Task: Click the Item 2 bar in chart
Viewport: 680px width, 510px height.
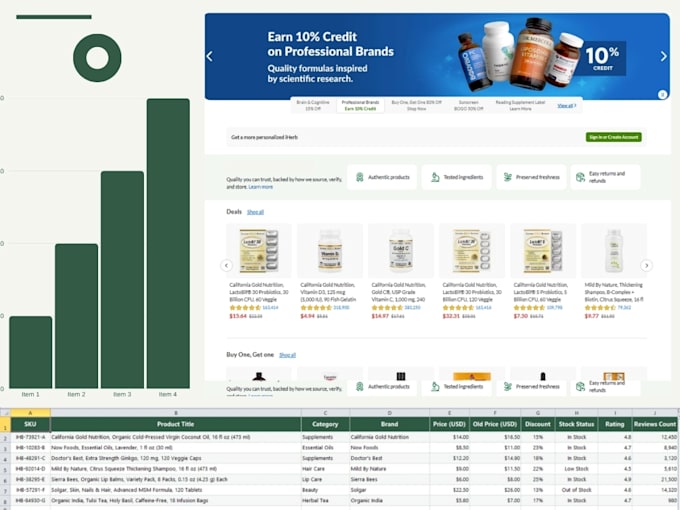Action: click(x=76, y=316)
